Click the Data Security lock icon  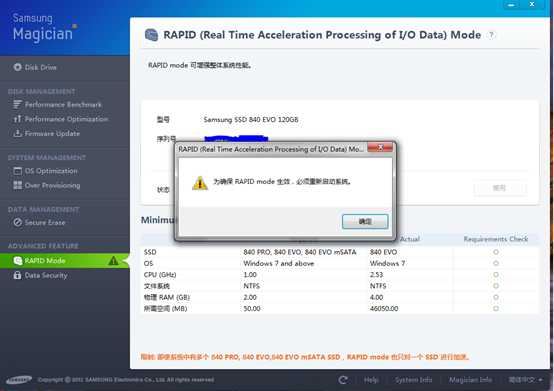point(17,275)
